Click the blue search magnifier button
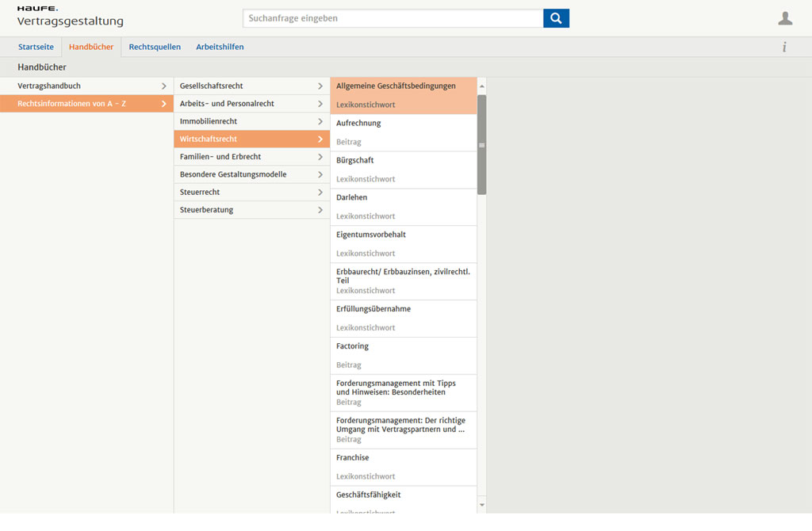 point(556,18)
